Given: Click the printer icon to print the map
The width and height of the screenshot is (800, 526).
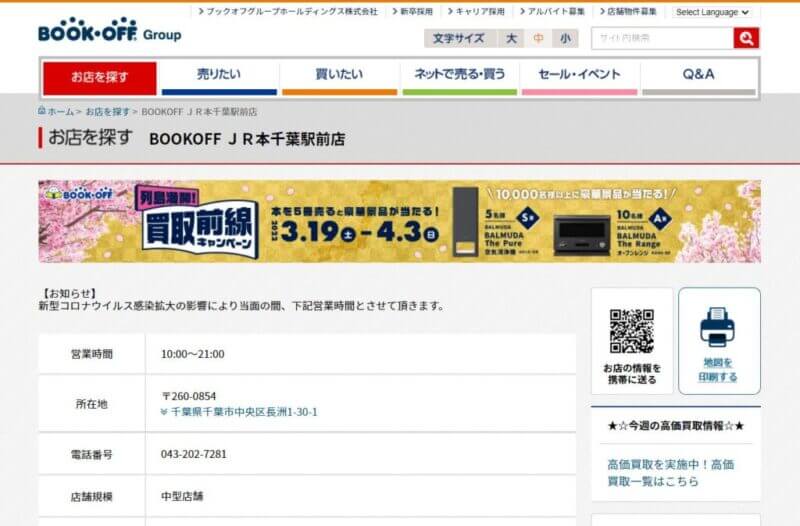Looking at the screenshot, I should tap(717, 327).
